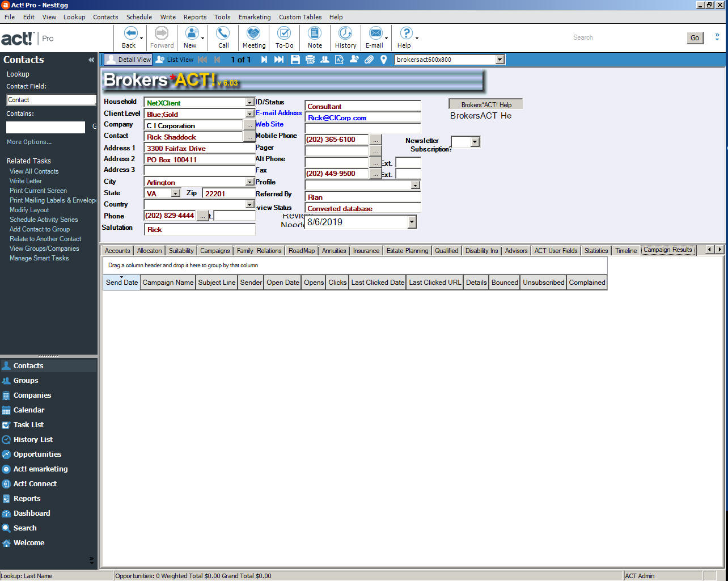The height and width of the screenshot is (581, 728).
Task: Open the To-Do scheduling icon
Action: click(284, 37)
